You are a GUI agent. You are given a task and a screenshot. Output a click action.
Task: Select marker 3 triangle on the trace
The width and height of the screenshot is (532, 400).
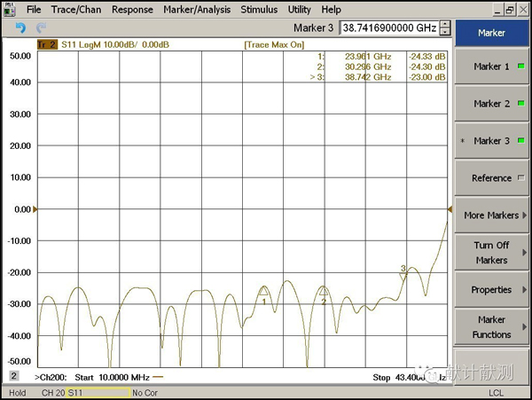point(403,277)
